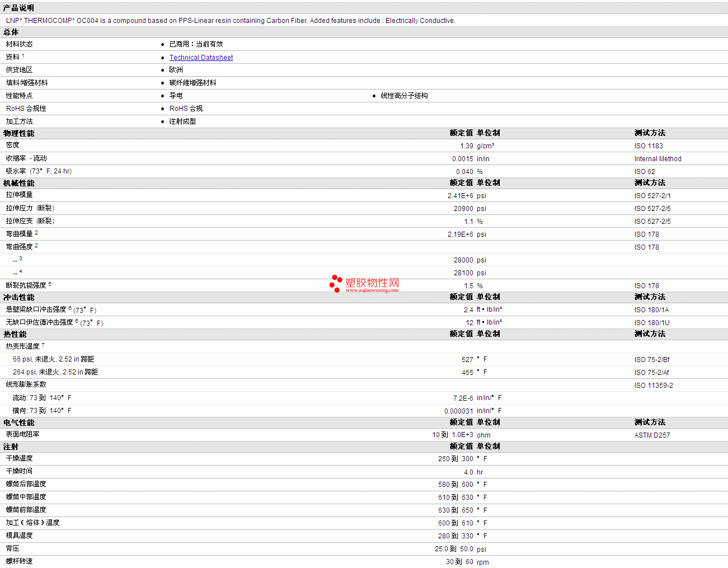Click the shrinkage value 0.0015

[x=463, y=159]
